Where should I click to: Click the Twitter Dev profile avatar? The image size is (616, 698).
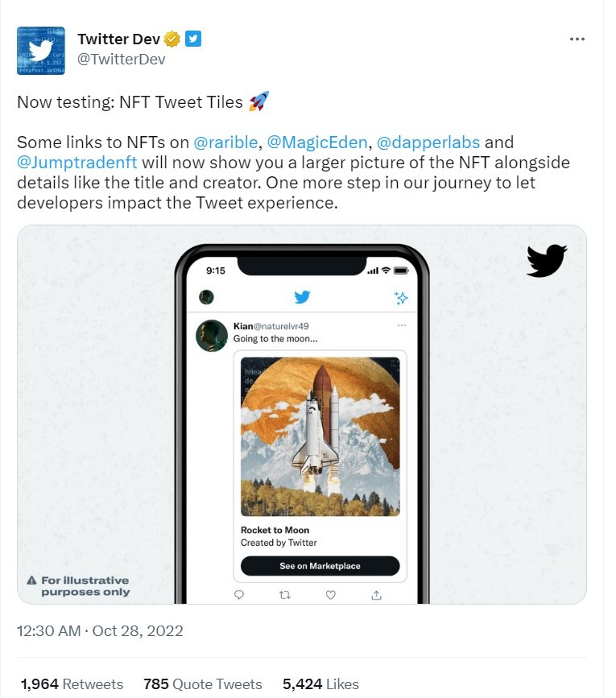41,50
